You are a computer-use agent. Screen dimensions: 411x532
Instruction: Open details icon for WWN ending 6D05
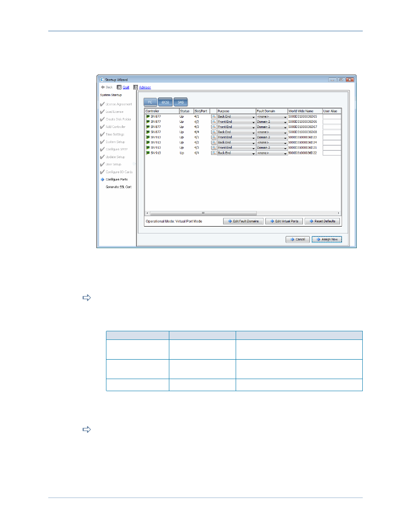pos(214,116)
